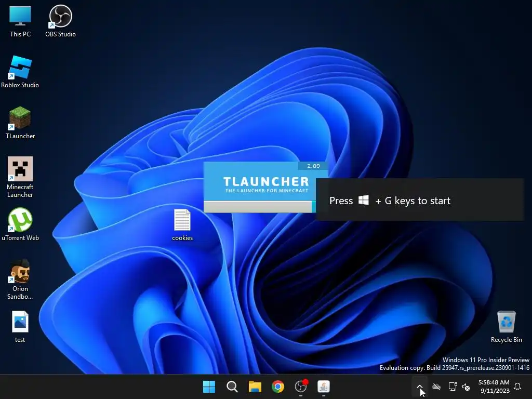532x399 pixels.
Task: Select the test image file
Action: pyautogui.click(x=20, y=327)
